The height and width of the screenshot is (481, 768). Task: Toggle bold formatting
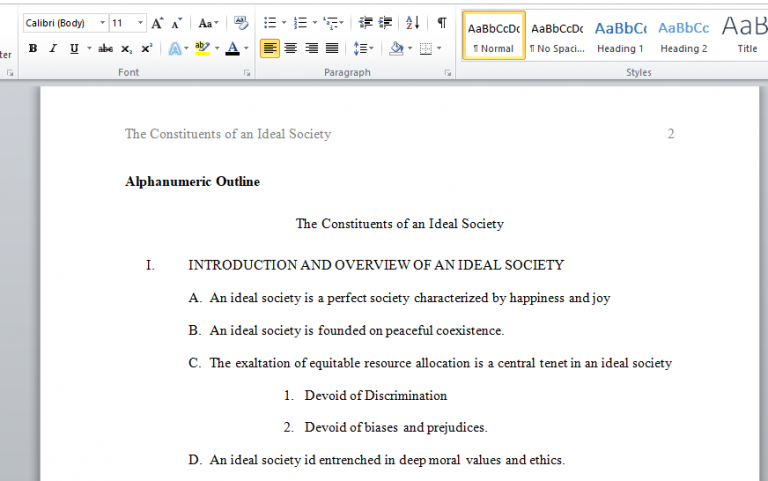tap(33, 48)
